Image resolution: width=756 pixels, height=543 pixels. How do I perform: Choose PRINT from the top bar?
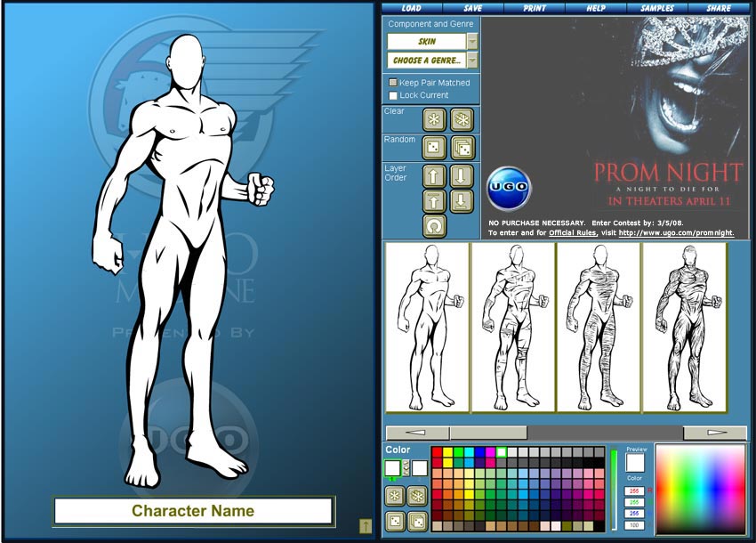(x=535, y=8)
